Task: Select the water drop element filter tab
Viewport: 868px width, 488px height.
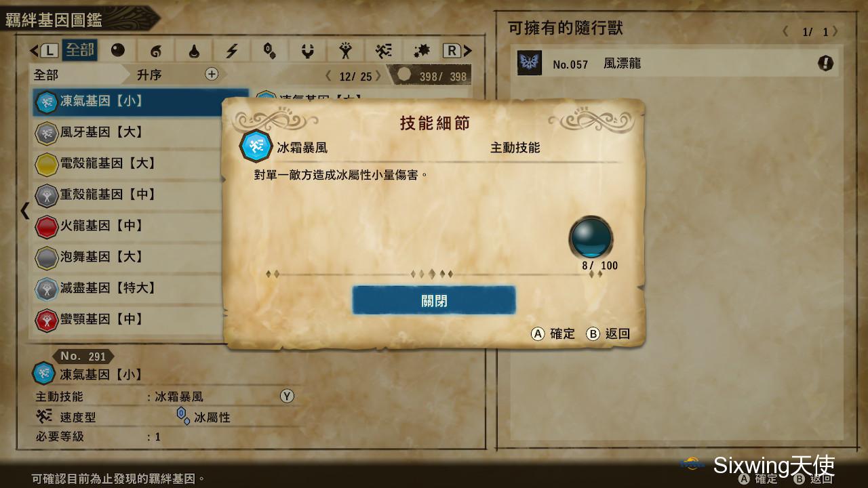Action: point(194,51)
